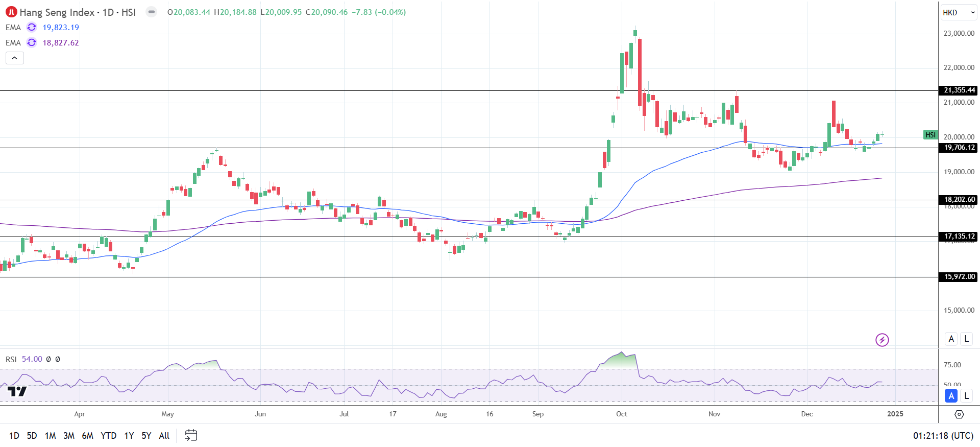The image size is (980, 447).
Task: Click the 21,355.44 horizontal line price label
Action: coord(958,90)
